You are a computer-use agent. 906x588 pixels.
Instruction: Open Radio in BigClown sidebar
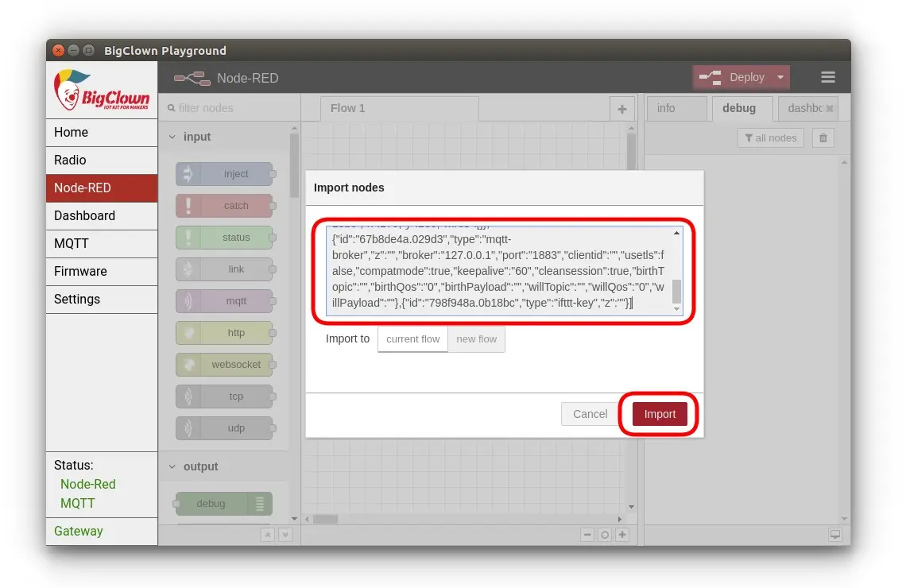(102, 160)
